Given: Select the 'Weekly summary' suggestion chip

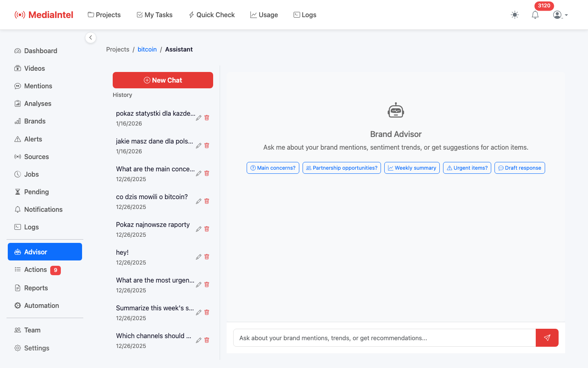Looking at the screenshot, I should click(x=412, y=168).
